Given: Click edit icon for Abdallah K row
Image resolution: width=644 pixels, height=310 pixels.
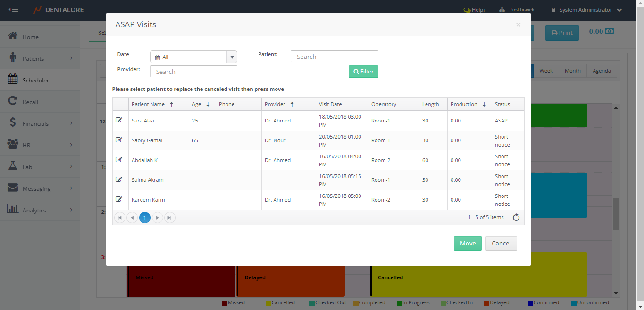Looking at the screenshot, I should pyautogui.click(x=119, y=160).
